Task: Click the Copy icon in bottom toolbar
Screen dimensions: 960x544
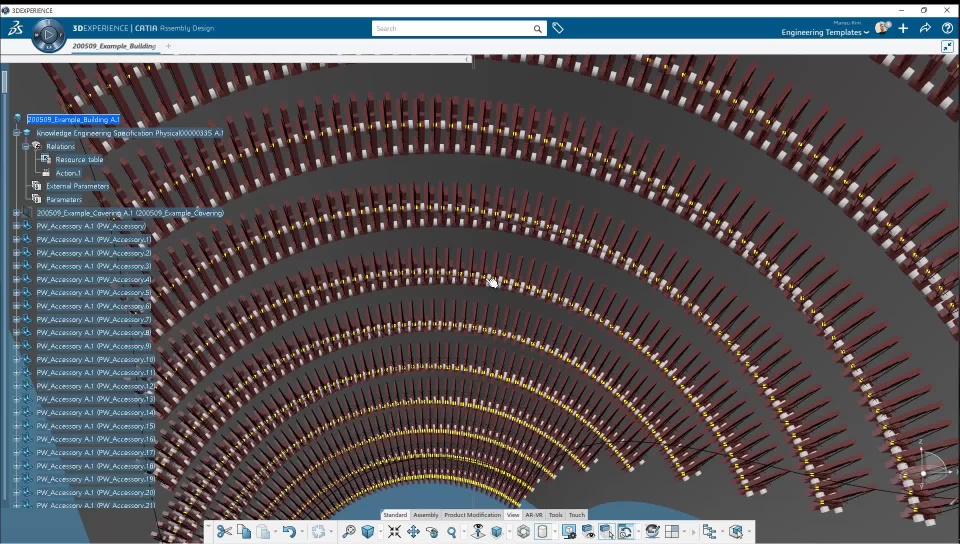Action: point(244,532)
